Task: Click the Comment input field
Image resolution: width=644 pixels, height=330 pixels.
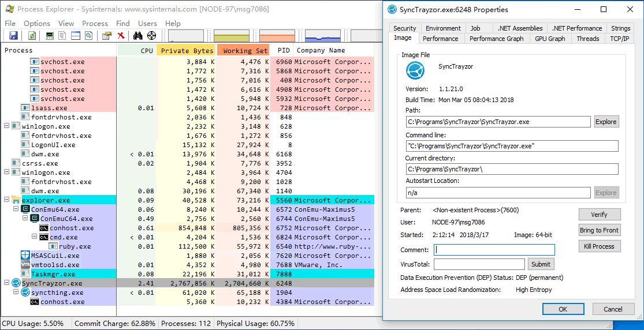Action: pyautogui.click(x=494, y=250)
